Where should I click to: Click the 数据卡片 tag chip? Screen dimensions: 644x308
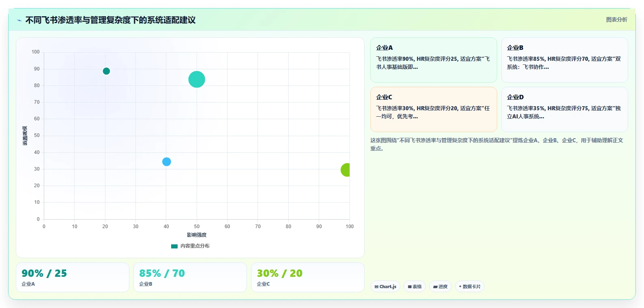(x=470, y=287)
